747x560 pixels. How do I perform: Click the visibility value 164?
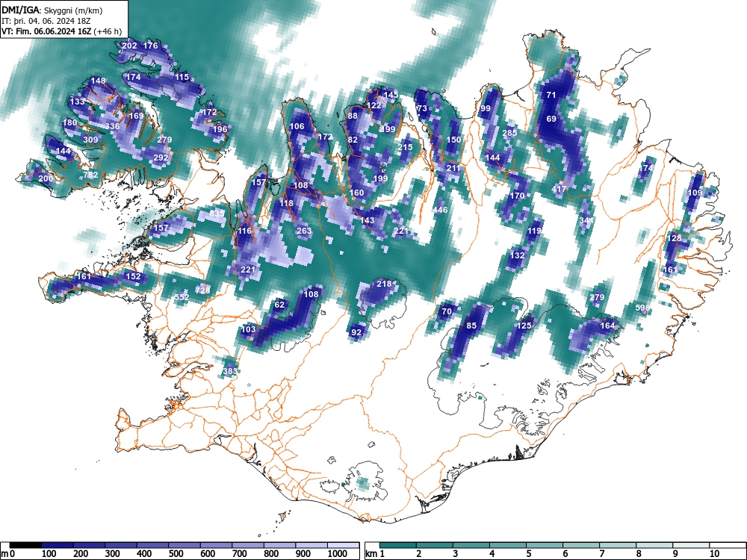(x=607, y=326)
